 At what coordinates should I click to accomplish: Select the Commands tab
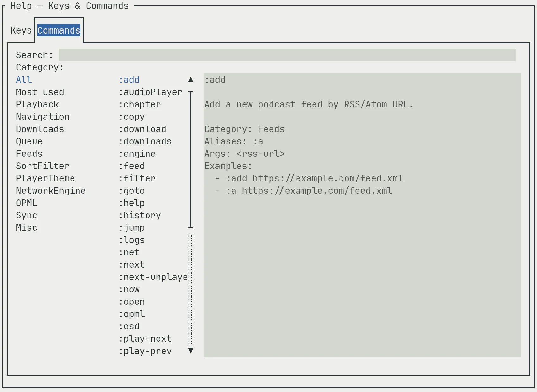coord(59,30)
